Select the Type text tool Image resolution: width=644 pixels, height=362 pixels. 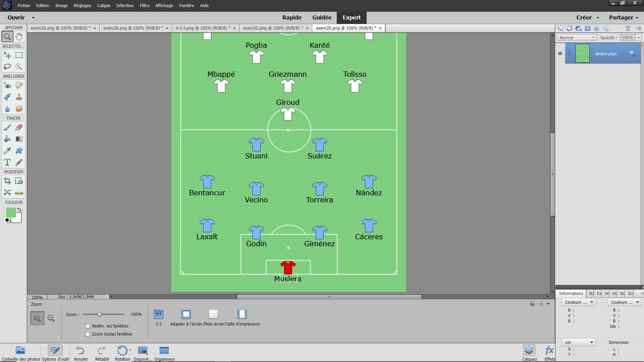(x=7, y=162)
